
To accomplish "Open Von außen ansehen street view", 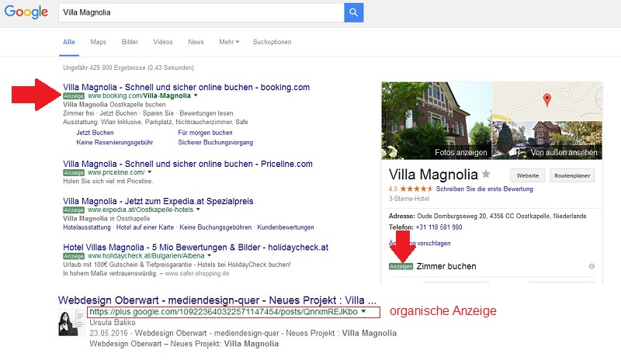I will click(547, 140).
